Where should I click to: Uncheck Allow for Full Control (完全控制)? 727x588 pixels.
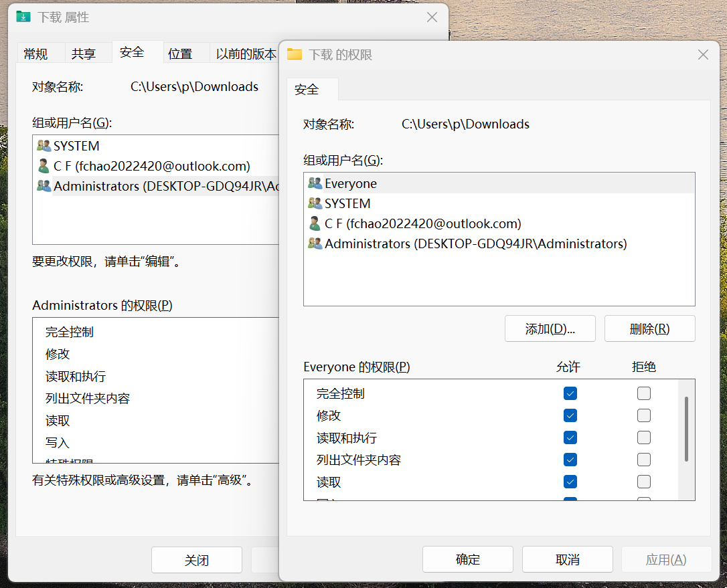click(570, 393)
